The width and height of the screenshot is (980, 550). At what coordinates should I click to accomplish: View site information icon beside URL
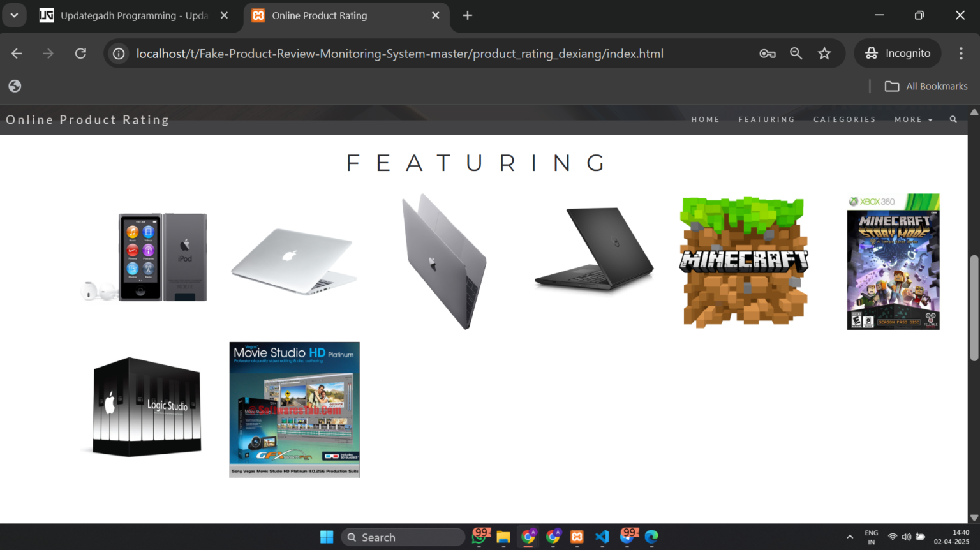119,54
